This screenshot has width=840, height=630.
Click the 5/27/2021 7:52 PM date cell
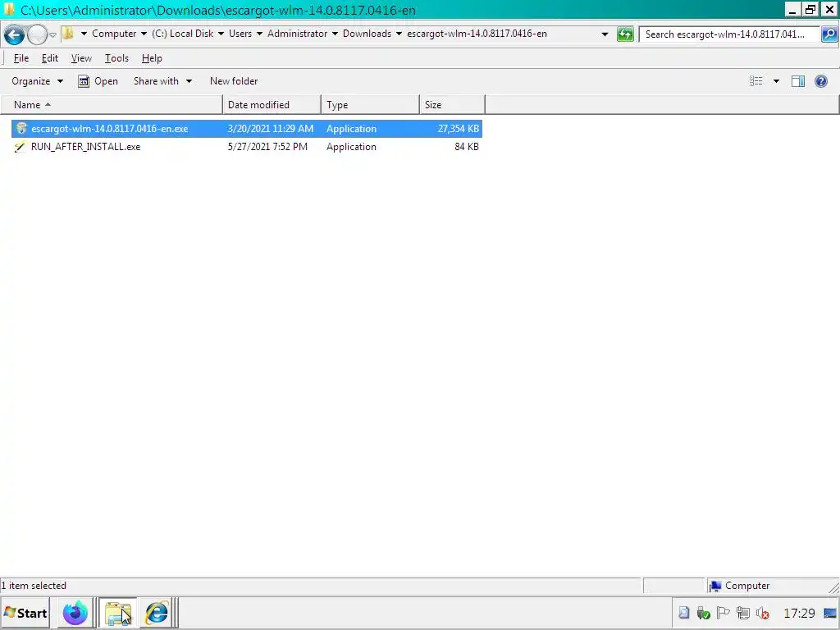click(267, 147)
